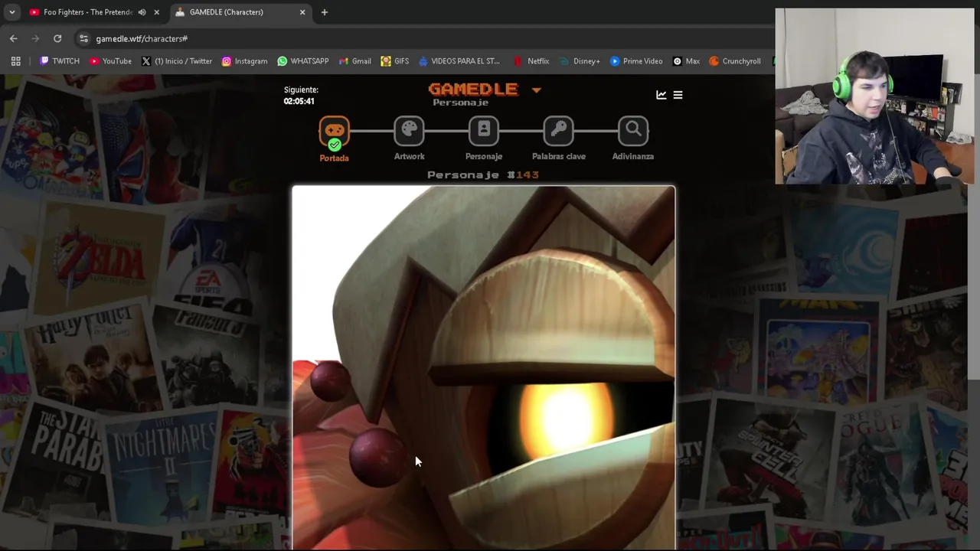The image size is (980, 551).
Task: Reload the current page
Action: click(57, 38)
